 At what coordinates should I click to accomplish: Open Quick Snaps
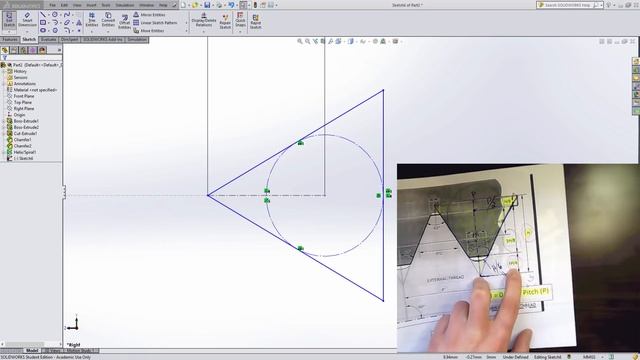[240, 20]
